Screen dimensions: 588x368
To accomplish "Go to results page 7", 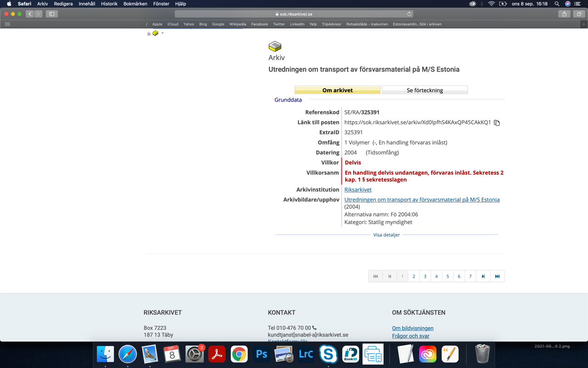I will pyautogui.click(x=470, y=276).
